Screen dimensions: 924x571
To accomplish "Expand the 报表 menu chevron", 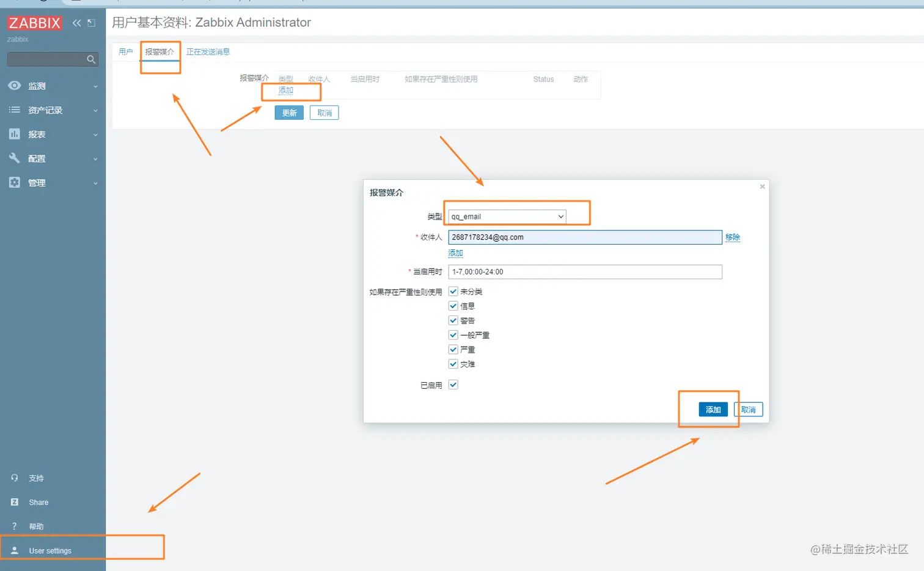I will (95, 135).
